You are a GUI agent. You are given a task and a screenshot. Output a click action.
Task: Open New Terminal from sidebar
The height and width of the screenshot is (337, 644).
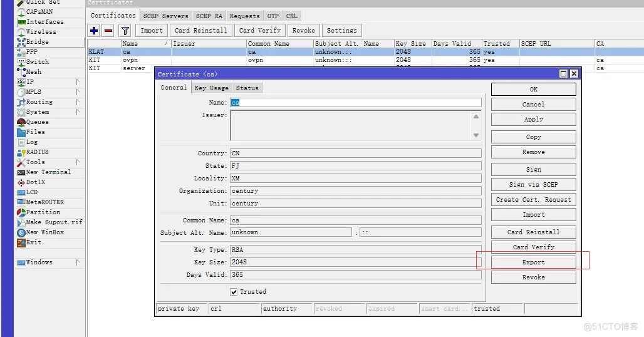point(48,172)
